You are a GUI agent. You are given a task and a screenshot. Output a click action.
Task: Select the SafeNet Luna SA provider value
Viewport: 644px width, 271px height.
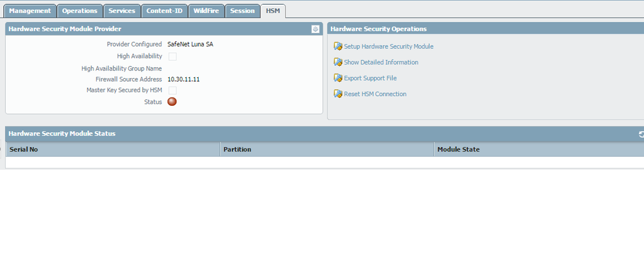(x=190, y=45)
